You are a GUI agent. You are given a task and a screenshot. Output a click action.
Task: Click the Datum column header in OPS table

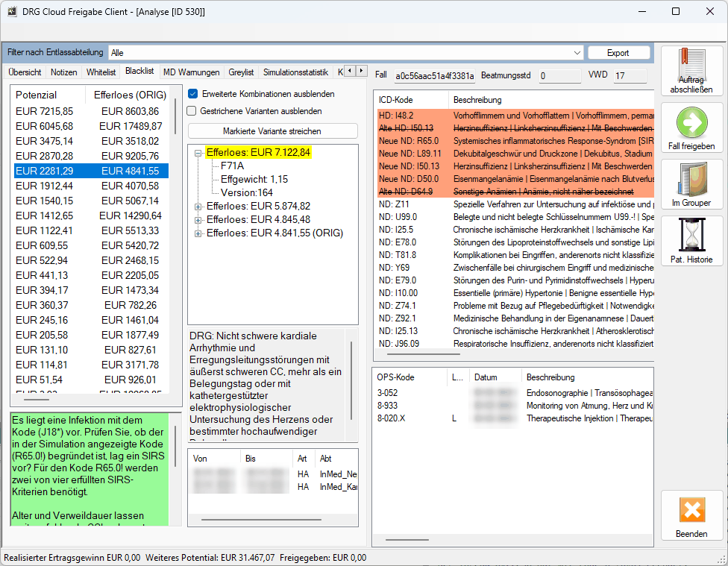(x=495, y=377)
